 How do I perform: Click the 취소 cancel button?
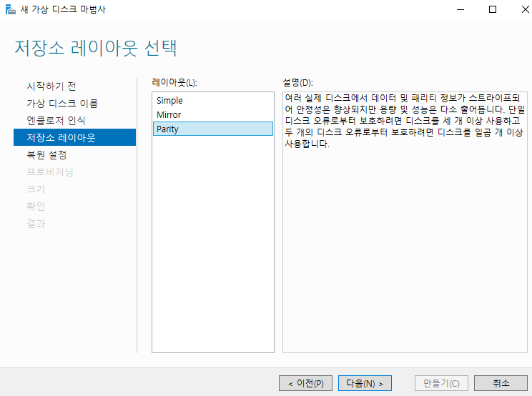click(501, 383)
